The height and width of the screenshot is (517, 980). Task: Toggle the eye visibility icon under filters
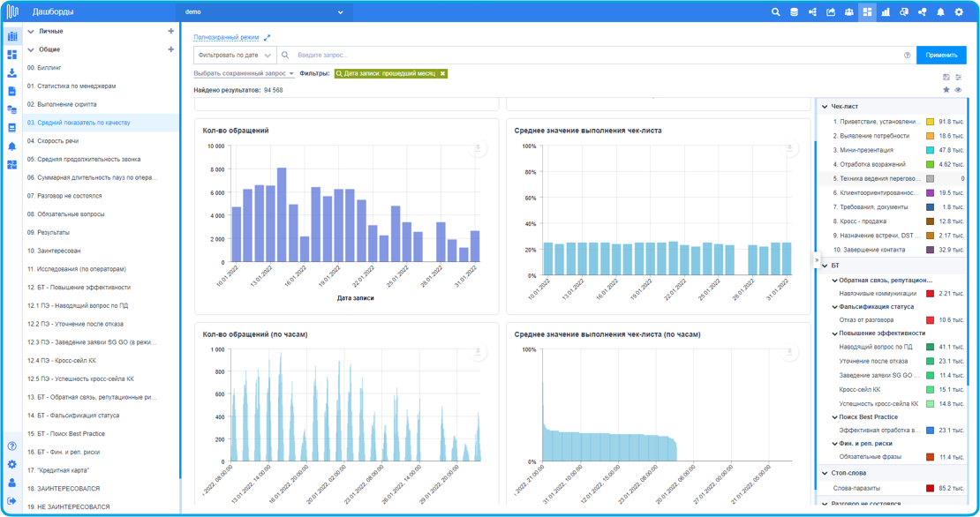958,90
